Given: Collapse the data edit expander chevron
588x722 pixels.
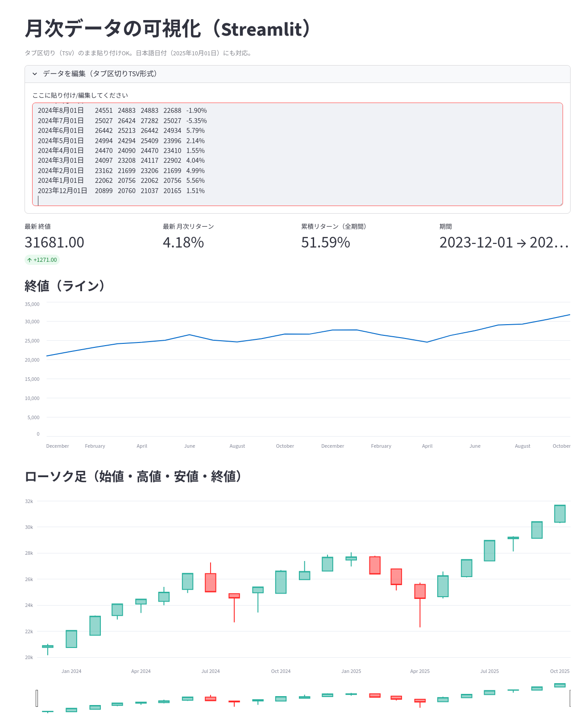Looking at the screenshot, I should pyautogui.click(x=35, y=74).
